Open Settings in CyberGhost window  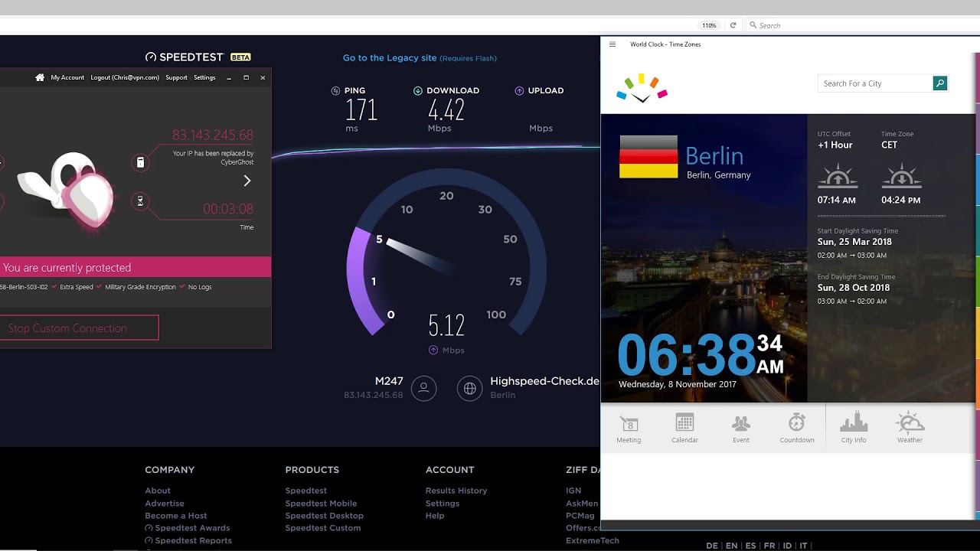pos(204,77)
